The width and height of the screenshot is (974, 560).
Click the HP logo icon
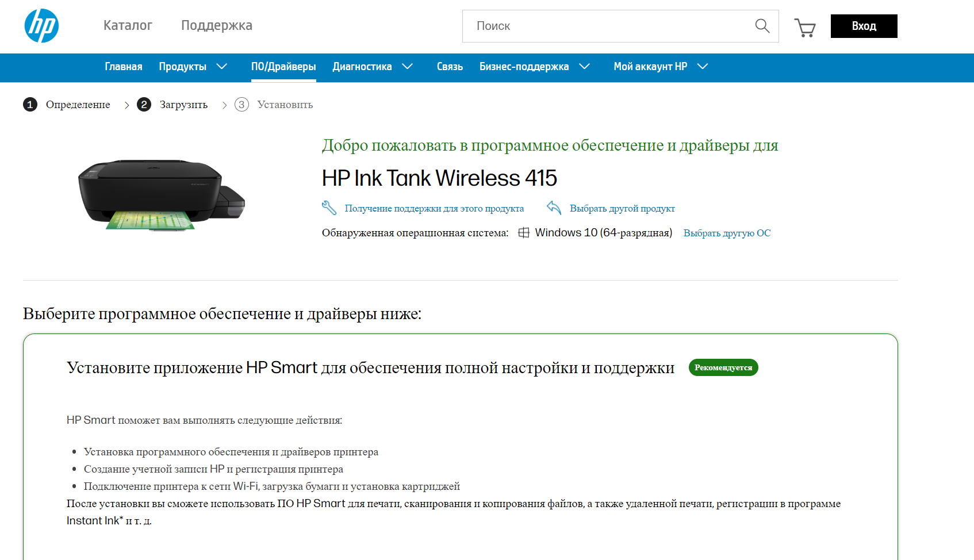tap(41, 26)
